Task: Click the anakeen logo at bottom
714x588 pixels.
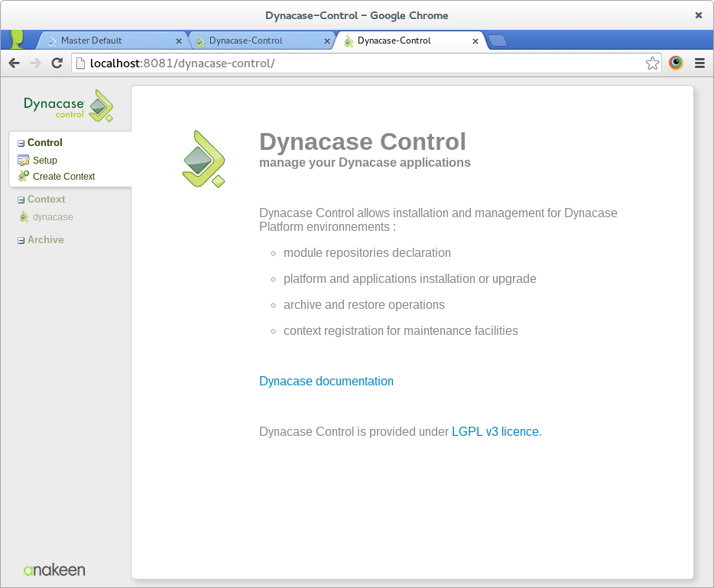Action: pos(54,570)
